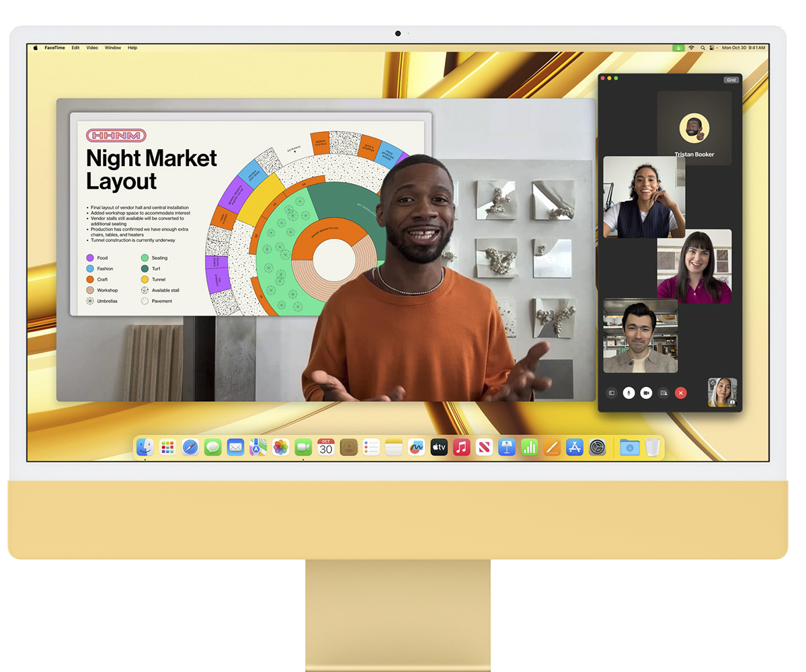
Task: Click the 'Night Market Layout' slide title
Action: 151,169
